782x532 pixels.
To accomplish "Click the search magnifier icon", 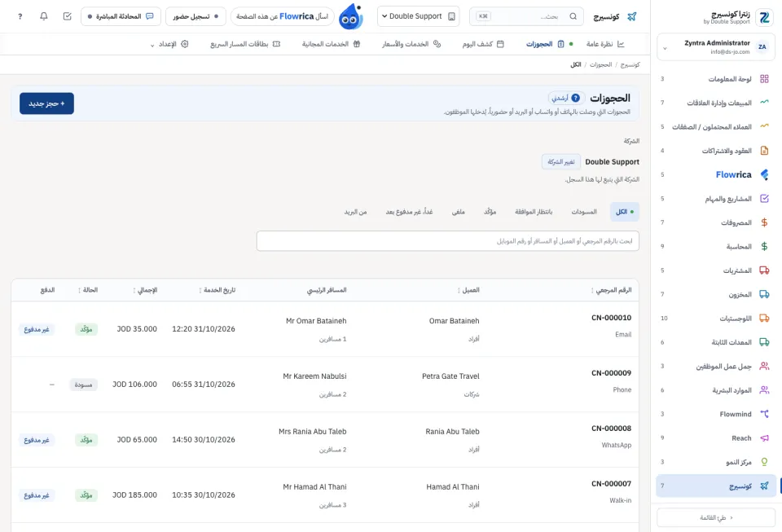I will coord(573,16).
